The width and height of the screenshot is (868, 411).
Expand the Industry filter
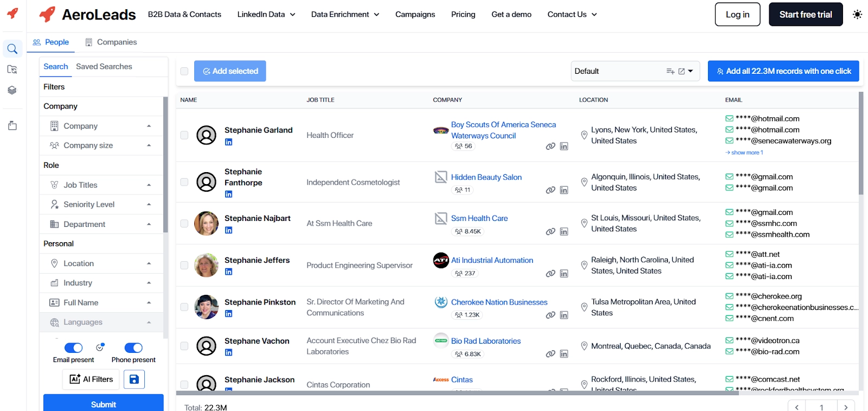click(101, 283)
